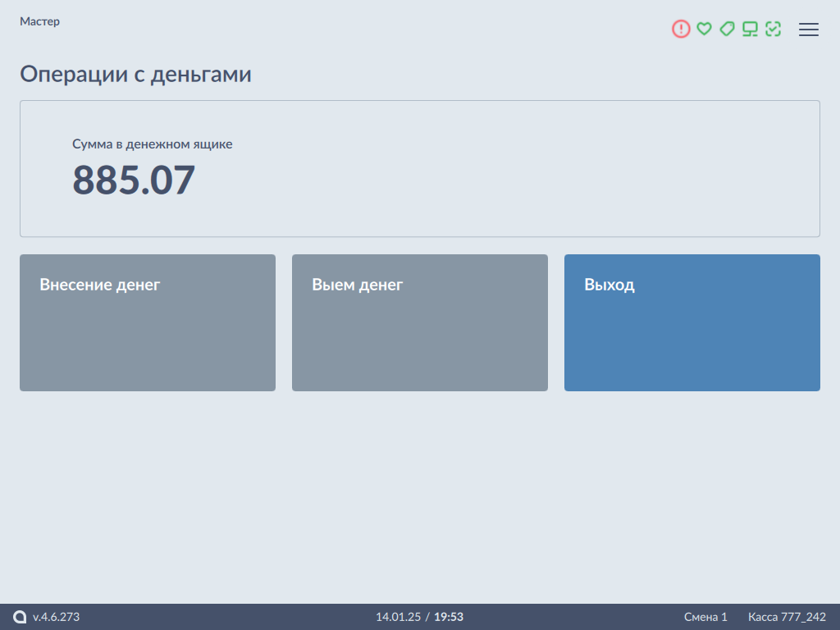Click Смена 1 shift indicator

tap(705, 617)
